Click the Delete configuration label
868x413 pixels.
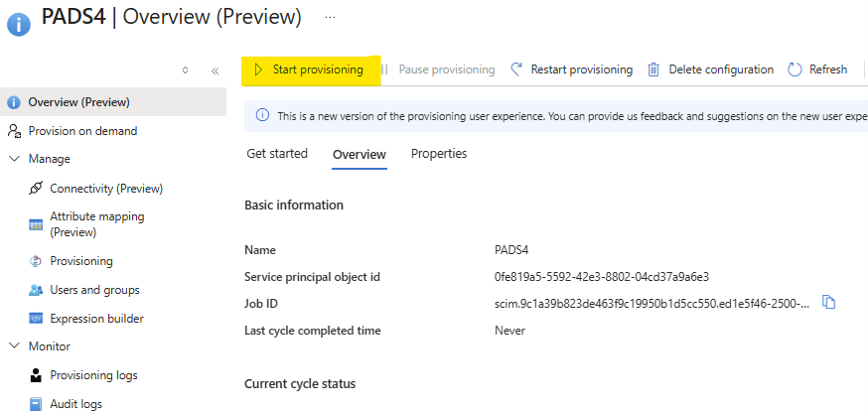click(x=721, y=69)
